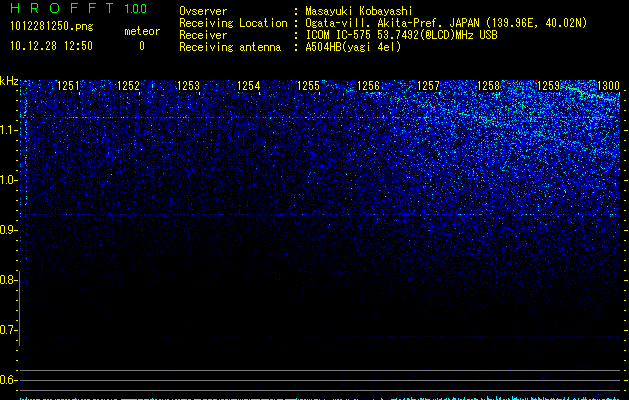Click the 1256 time marker
The width and height of the screenshot is (629, 400).
click(368, 86)
